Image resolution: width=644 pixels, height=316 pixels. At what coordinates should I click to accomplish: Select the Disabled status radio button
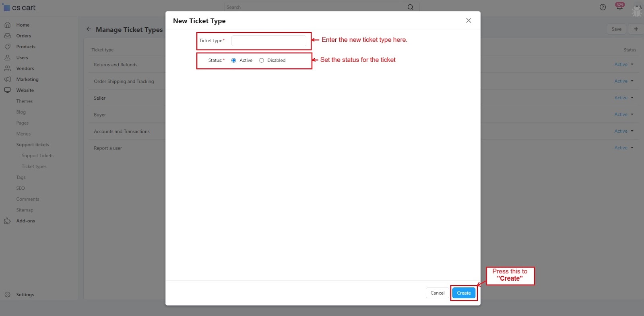point(262,60)
